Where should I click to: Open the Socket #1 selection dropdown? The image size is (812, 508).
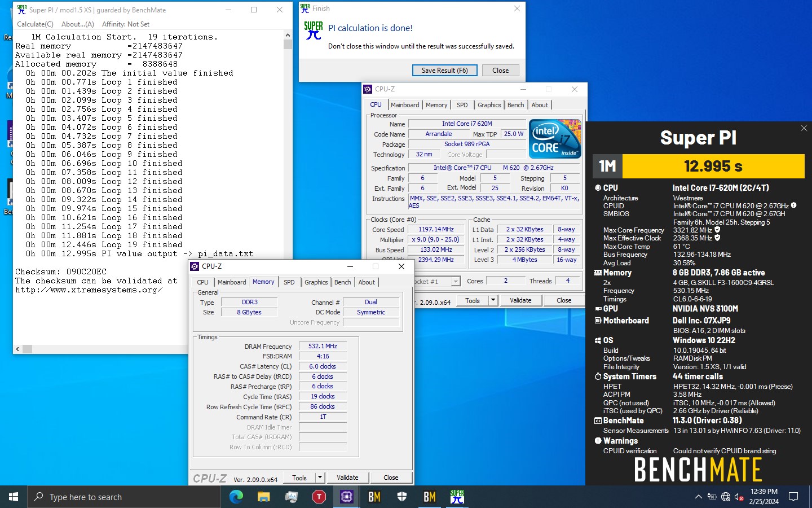(455, 281)
